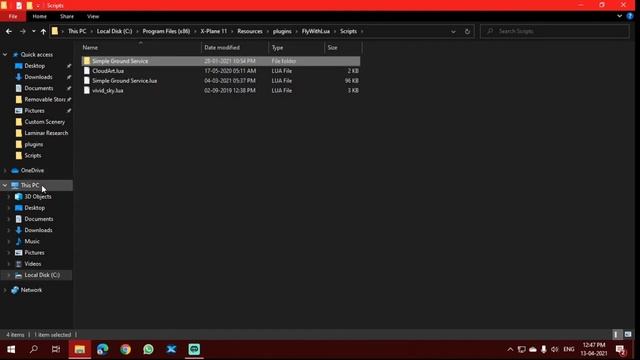
Task: Open recent locations dropdown arrow
Action: tap(33, 31)
